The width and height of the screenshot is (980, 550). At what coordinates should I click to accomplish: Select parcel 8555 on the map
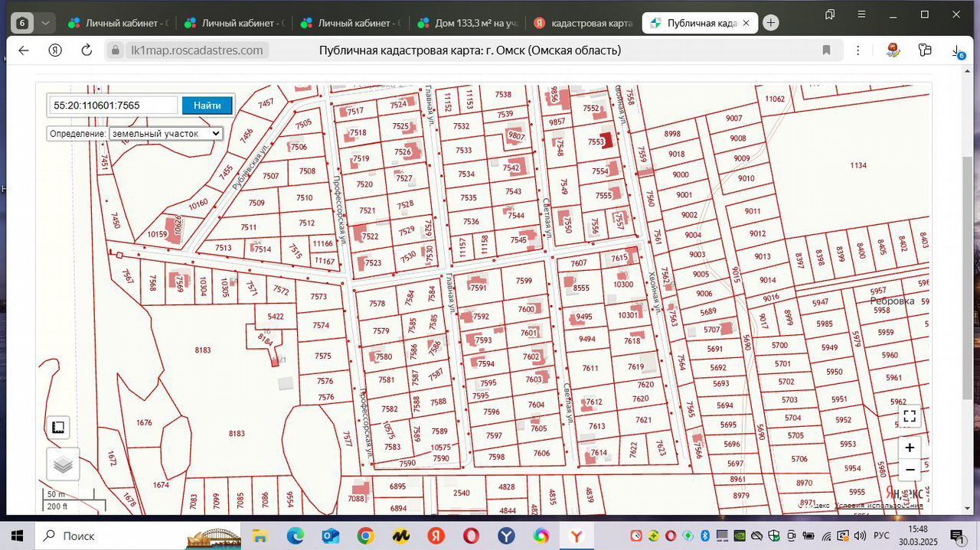(581, 288)
